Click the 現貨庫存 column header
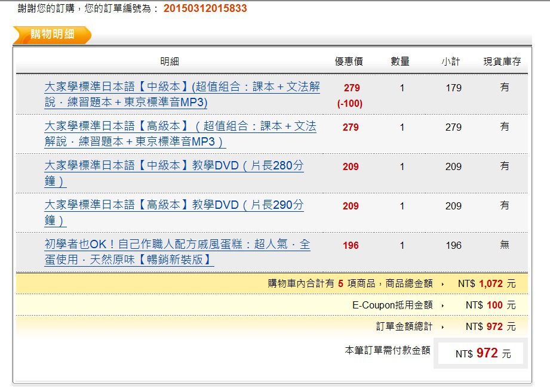 point(502,61)
